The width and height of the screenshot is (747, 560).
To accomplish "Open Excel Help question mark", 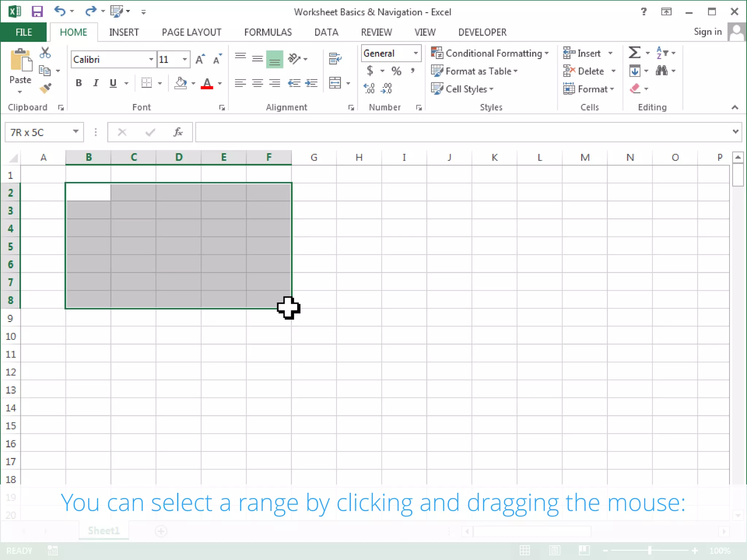I will pos(644,12).
